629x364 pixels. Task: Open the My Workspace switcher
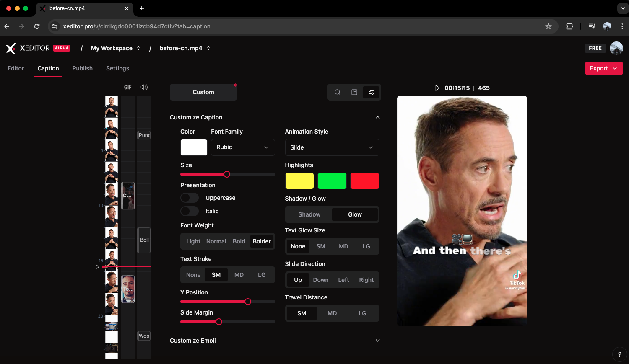tap(115, 48)
